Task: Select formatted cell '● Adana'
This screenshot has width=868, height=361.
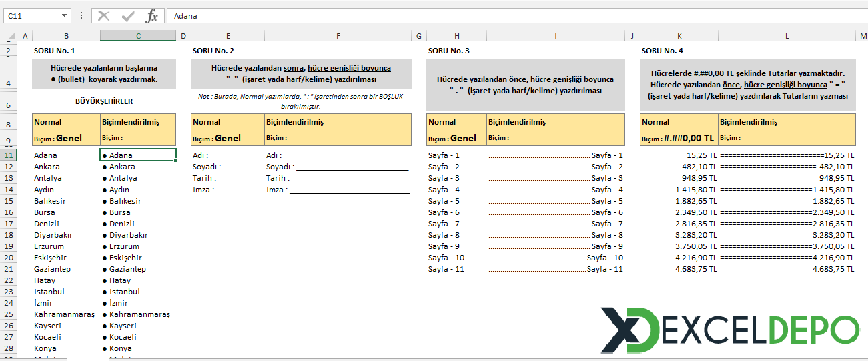Action: 138,155
